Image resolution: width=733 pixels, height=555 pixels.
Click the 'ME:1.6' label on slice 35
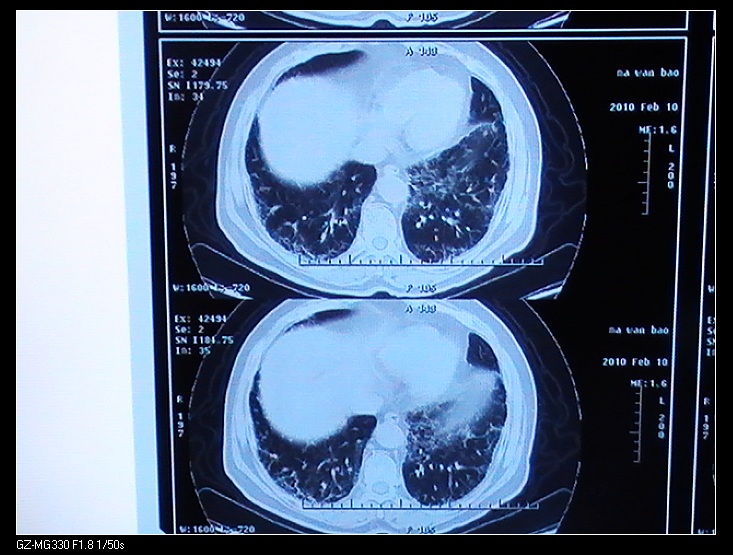[649, 384]
